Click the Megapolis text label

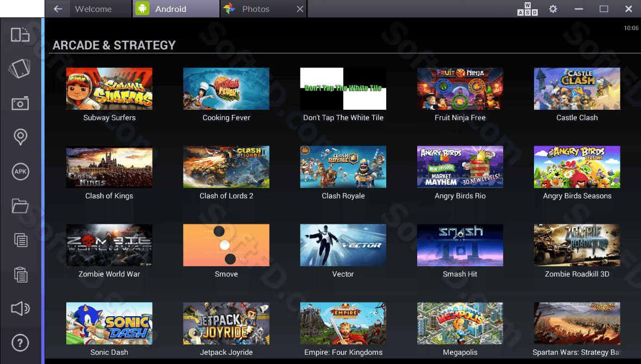tap(460, 352)
